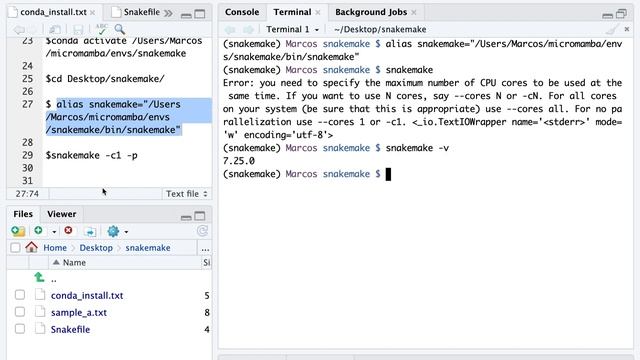Click the green up-arrow parent directory icon
This screenshot has height=360, width=640.
pos(39,278)
